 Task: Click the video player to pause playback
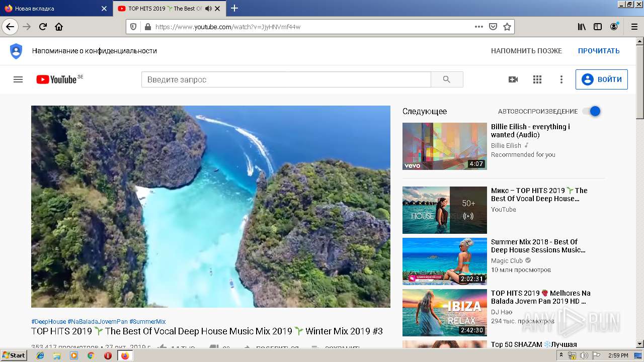tap(211, 207)
